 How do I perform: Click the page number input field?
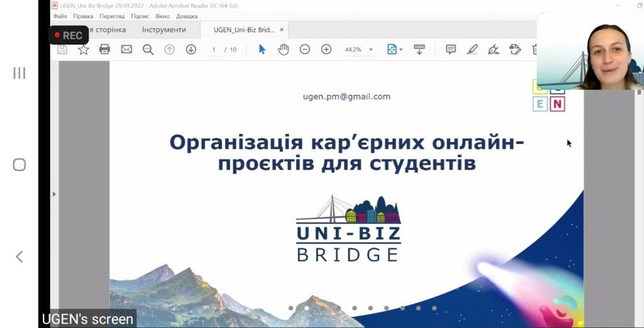tap(214, 50)
